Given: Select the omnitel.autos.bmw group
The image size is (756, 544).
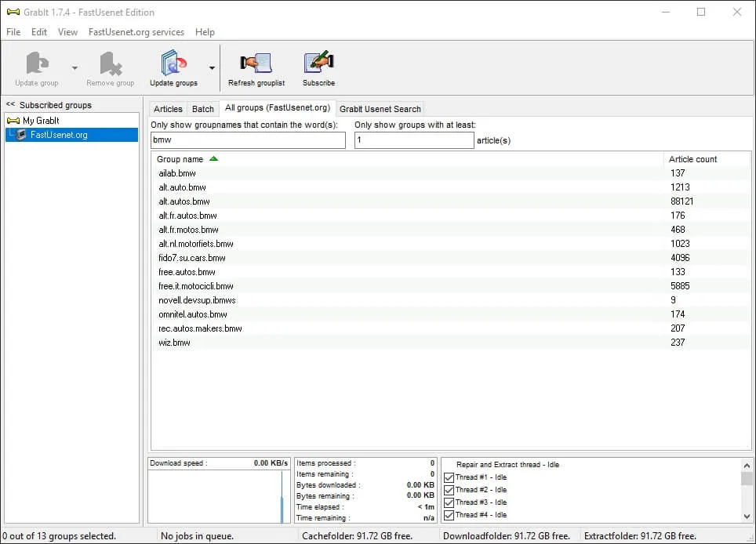Looking at the screenshot, I should point(451,314).
